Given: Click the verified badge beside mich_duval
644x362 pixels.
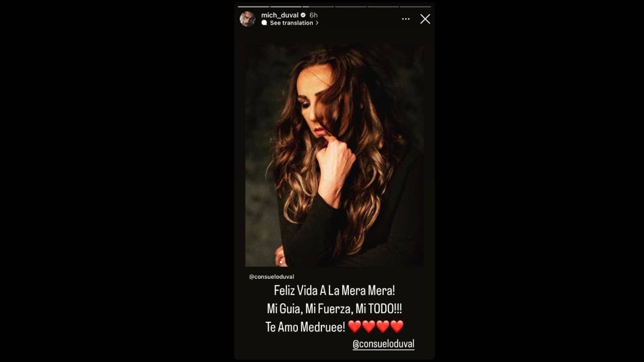Looking at the screenshot, I should coord(303,15).
